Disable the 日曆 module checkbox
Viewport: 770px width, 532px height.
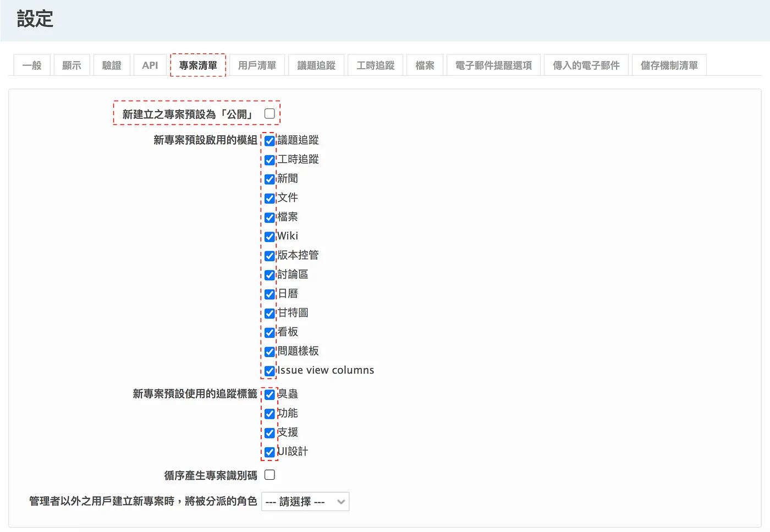(269, 294)
